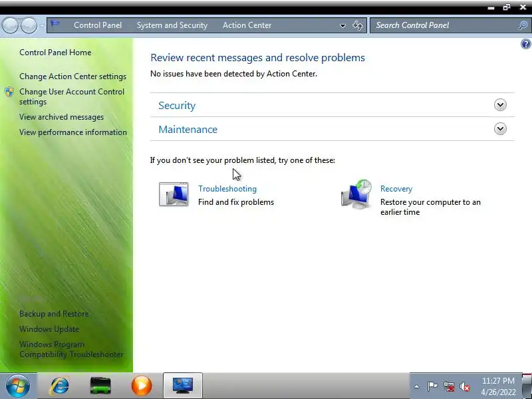Go to Control Panel breadcrumb
The width and height of the screenshot is (532, 399).
tap(98, 25)
